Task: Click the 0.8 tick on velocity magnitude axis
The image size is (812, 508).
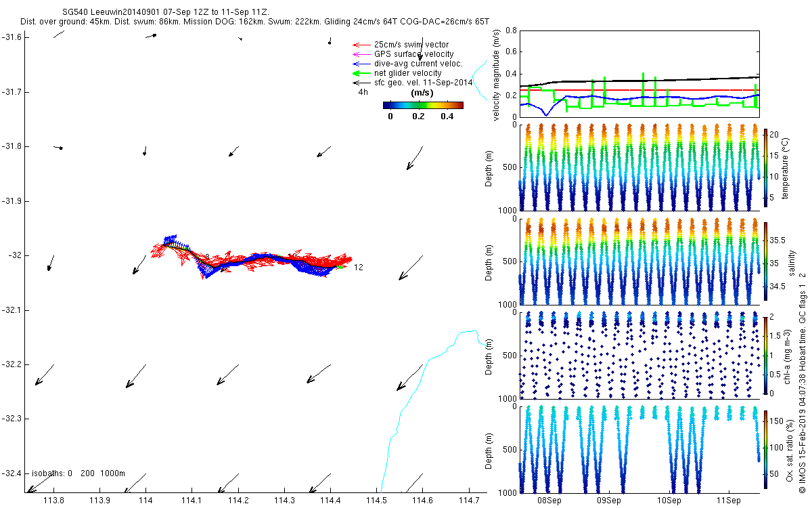Action: pyautogui.click(x=511, y=30)
